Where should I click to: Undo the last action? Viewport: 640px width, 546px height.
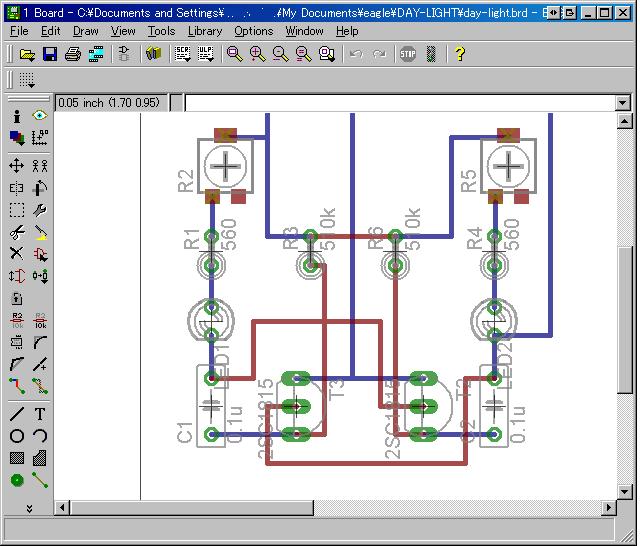coord(356,54)
